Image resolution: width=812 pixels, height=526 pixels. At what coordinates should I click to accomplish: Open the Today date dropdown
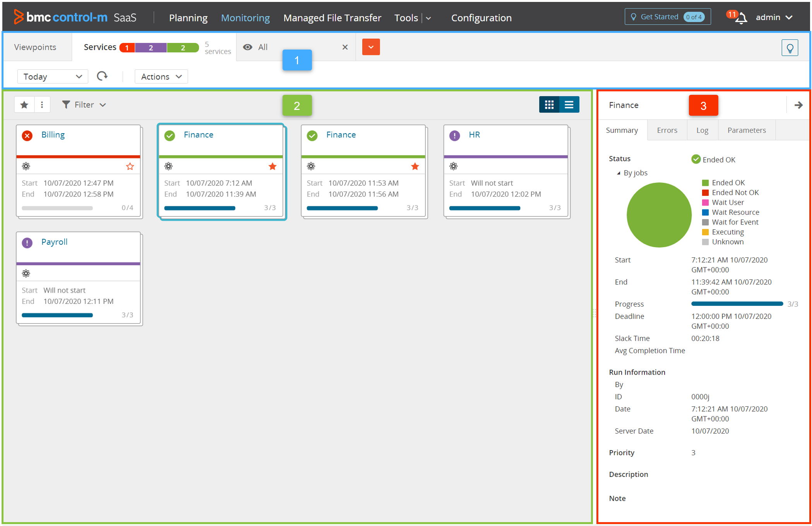click(x=52, y=77)
